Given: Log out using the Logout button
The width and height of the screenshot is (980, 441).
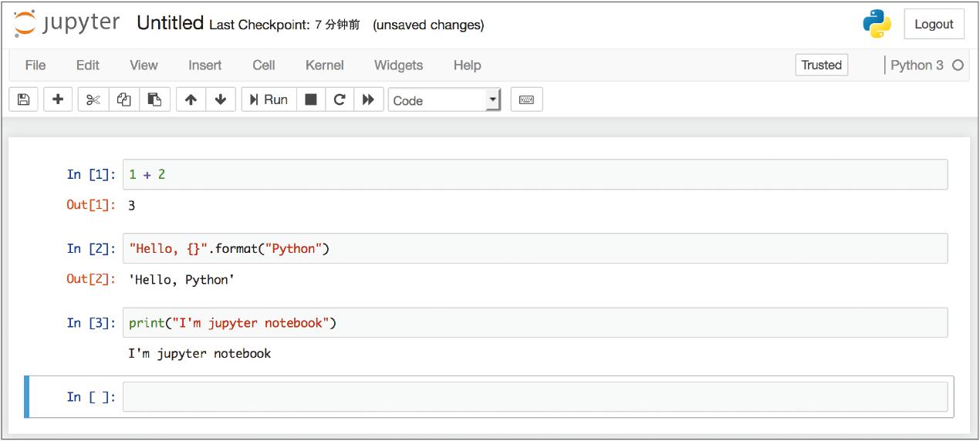Looking at the screenshot, I should [x=934, y=24].
